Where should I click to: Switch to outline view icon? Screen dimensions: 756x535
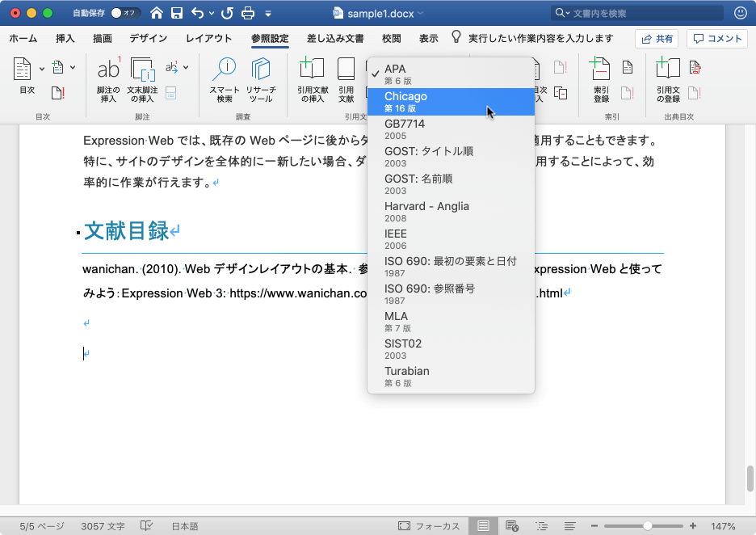pos(541,526)
